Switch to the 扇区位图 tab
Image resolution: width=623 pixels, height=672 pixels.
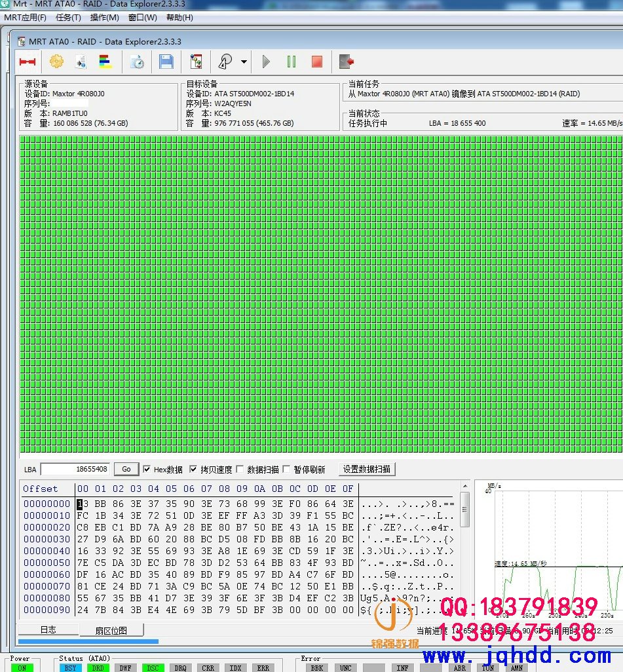111,631
